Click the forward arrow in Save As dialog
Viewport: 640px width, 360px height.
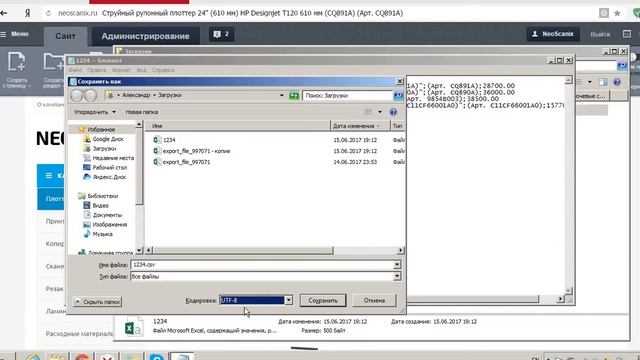tap(91, 96)
